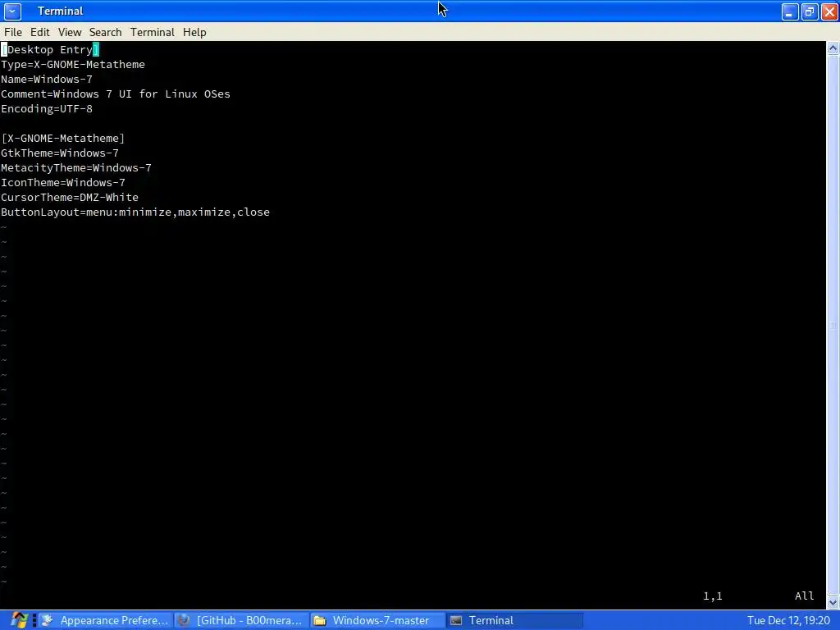The width and height of the screenshot is (840, 630).
Task: Click the Terminal title text in title bar
Action: pyautogui.click(x=61, y=11)
